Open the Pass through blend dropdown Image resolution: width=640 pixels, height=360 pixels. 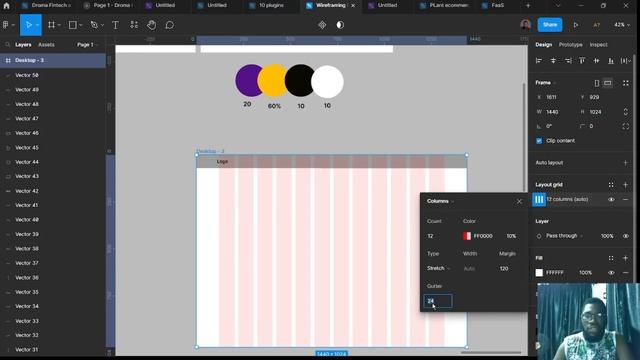[564, 236]
